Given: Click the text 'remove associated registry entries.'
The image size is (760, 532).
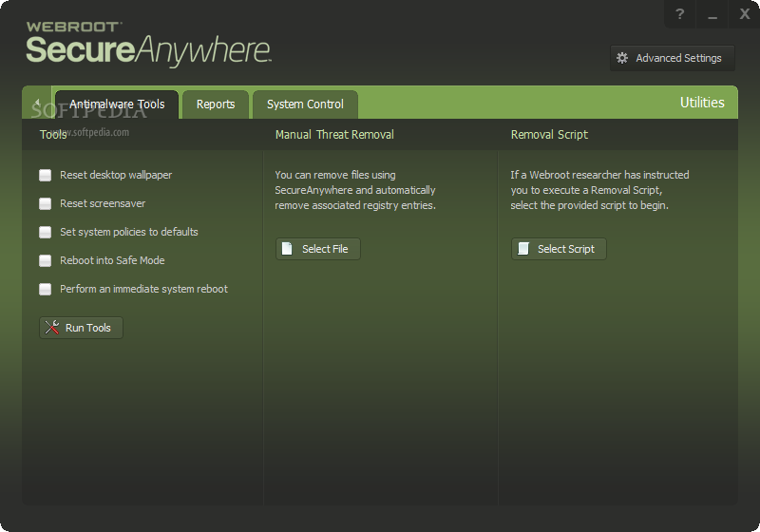Looking at the screenshot, I should click(x=355, y=205).
